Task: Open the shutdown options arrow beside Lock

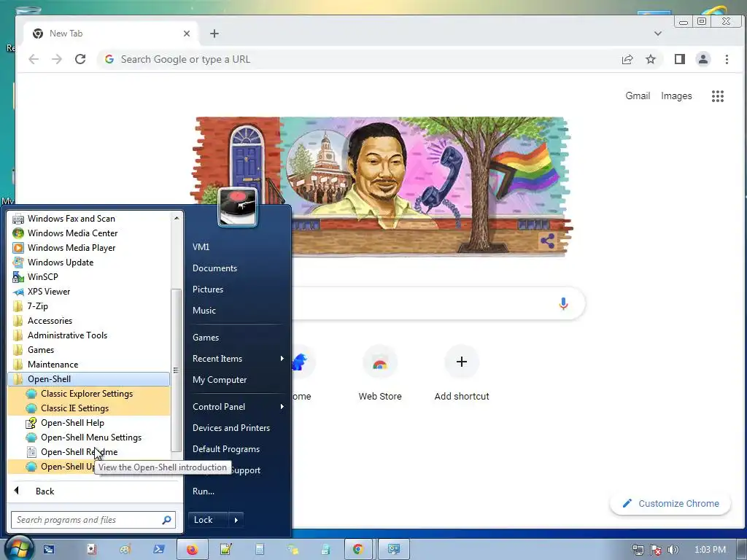Action: [236, 520]
